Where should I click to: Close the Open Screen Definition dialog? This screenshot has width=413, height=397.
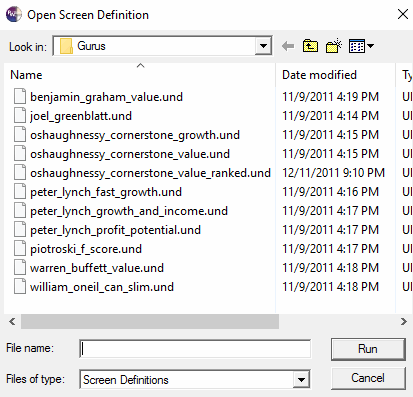[x=403, y=14]
